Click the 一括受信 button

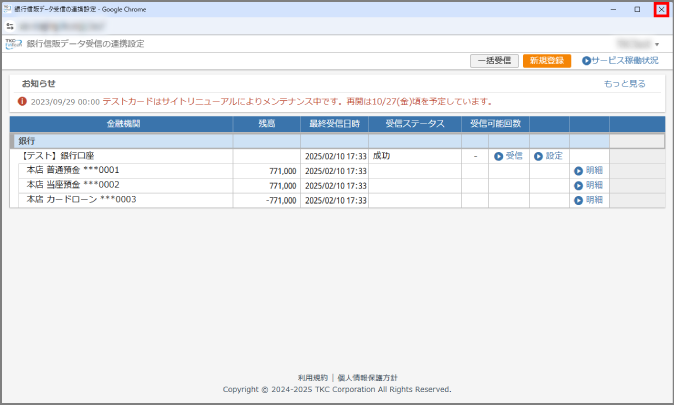click(x=494, y=61)
